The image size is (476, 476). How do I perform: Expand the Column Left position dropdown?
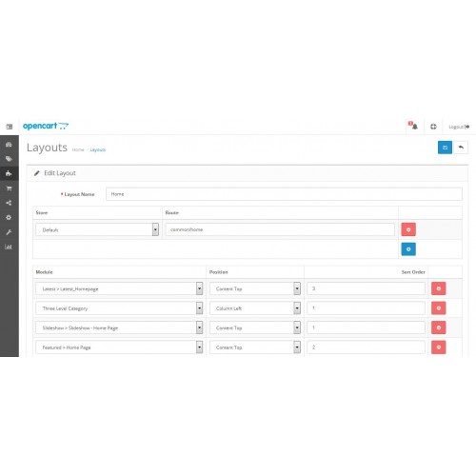(x=255, y=308)
